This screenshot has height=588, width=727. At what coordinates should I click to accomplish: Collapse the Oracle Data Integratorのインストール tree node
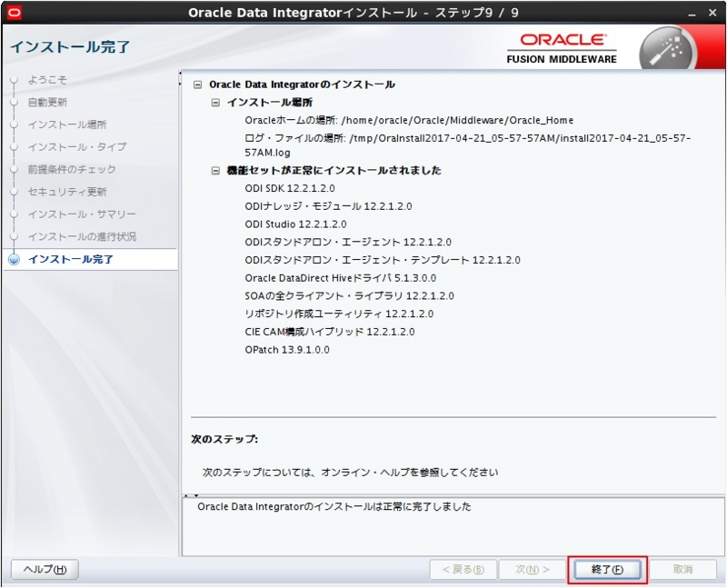point(198,85)
